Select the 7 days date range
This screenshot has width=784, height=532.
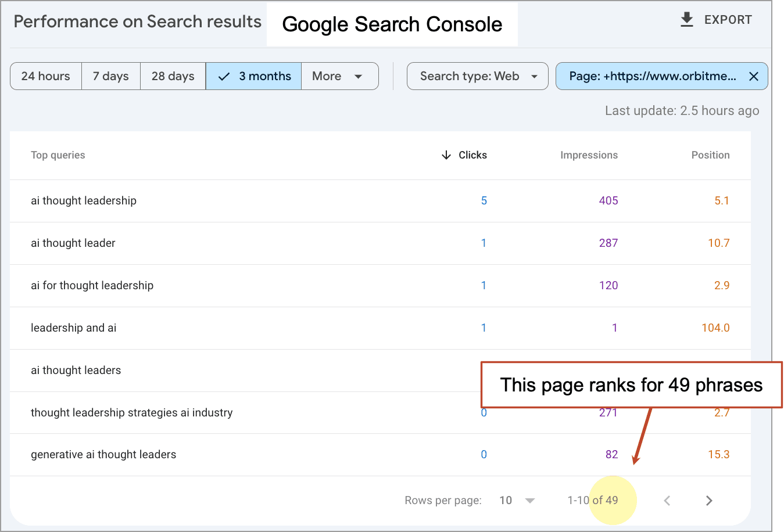(x=111, y=76)
